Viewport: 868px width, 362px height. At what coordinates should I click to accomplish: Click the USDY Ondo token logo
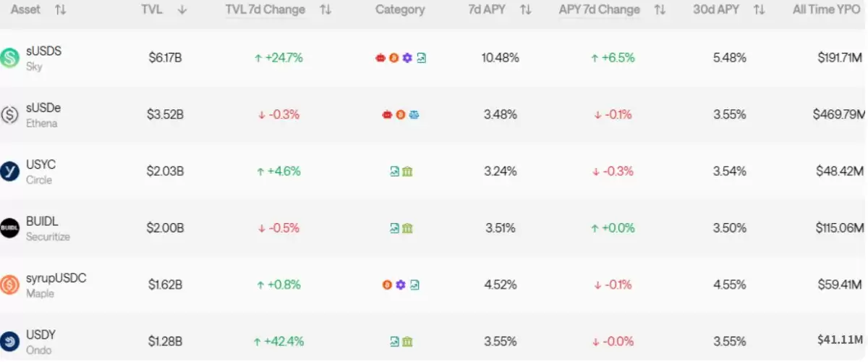(x=10, y=341)
